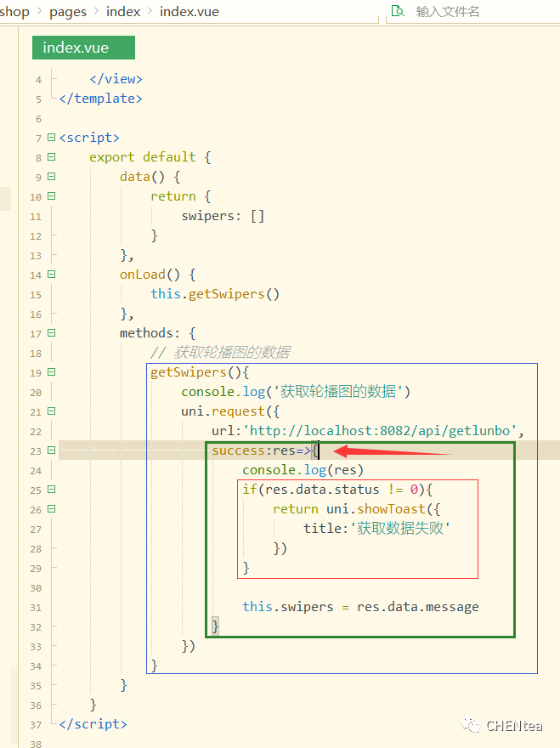The width and height of the screenshot is (560, 748).
Task: Click 'this.getSwipers()' call on line 15
Action: (x=215, y=294)
